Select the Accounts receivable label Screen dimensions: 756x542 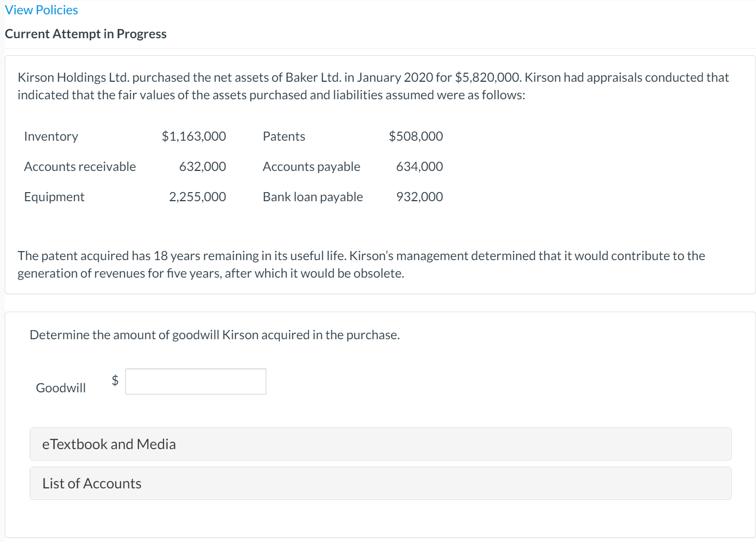click(x=80, y=167)
